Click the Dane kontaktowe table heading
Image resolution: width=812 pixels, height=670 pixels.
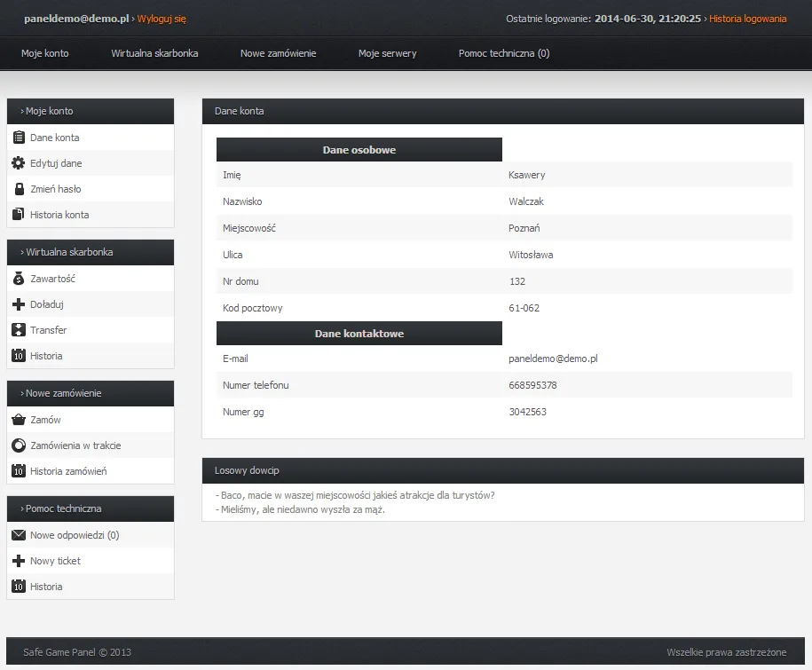click(359, 334)
